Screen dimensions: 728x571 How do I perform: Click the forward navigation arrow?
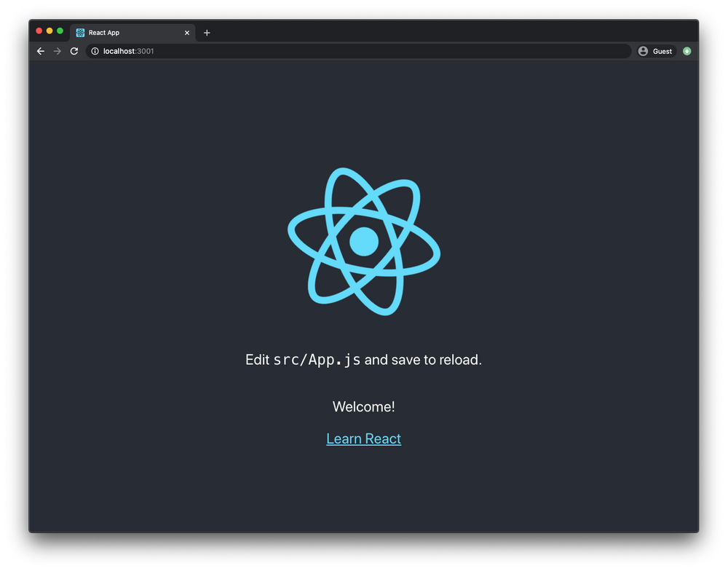click(x=57, y=51)
